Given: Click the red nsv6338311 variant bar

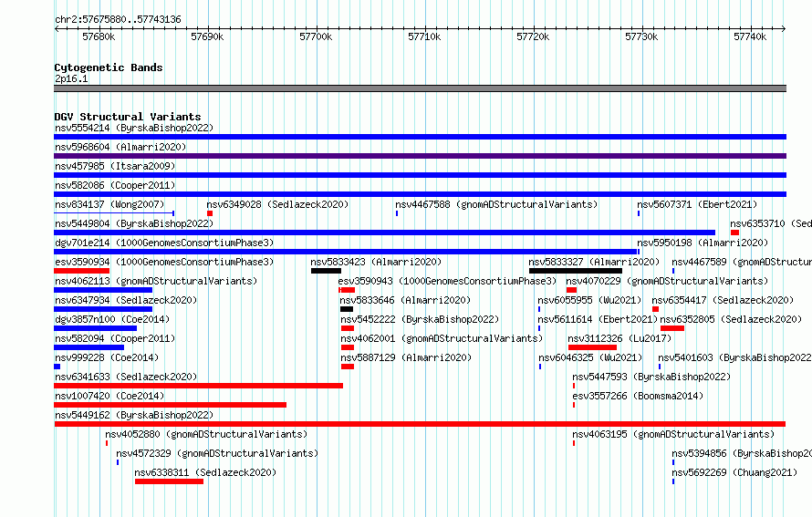Looking at the screenshot, I should coord(169,481).
